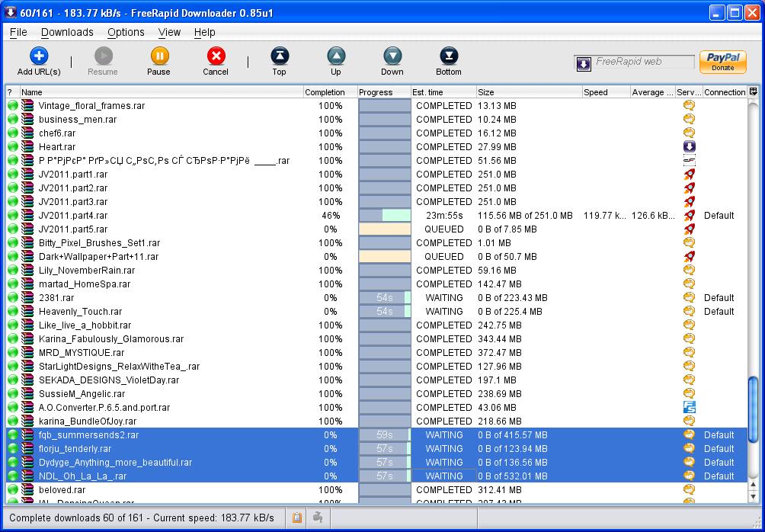Open the Options menu
Screen dimensions: 765x532
(x=126, y=32)
